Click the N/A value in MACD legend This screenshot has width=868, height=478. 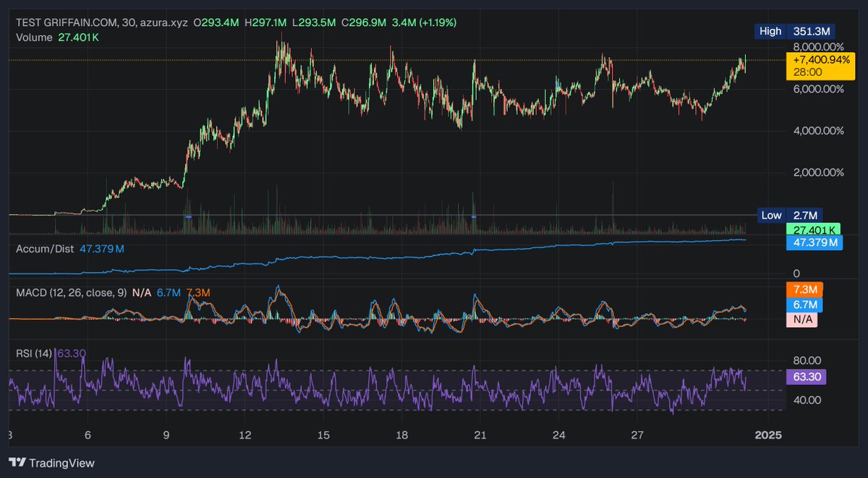pyautogui.click(x=142, y=292)
